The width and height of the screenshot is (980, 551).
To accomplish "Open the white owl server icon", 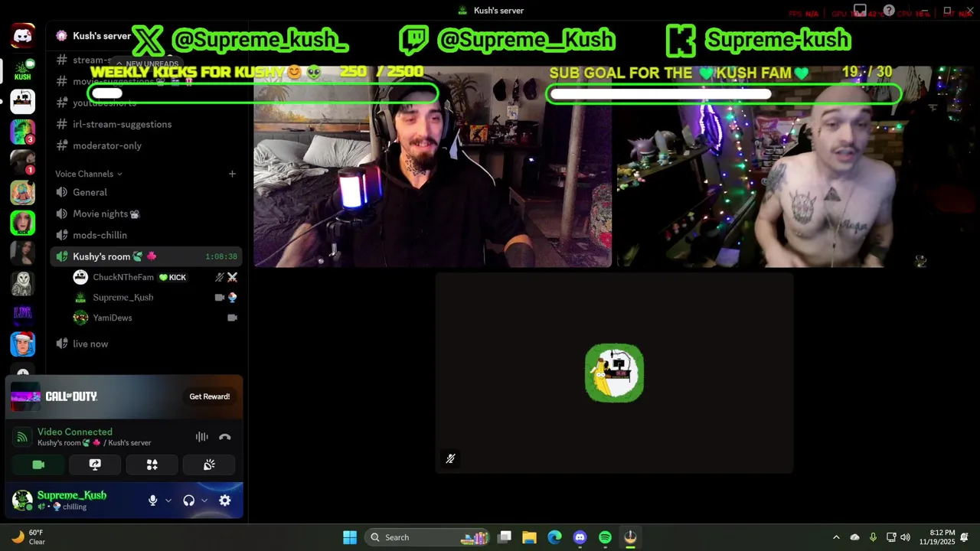I will [x=22, y=283].
